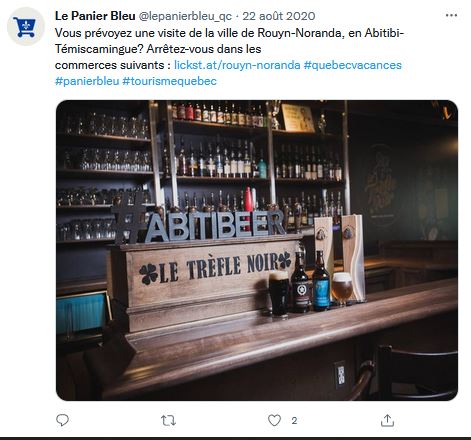Viewport: 471px width, 440px height.
Task: Click the @lepanierbleu_qc handle
Action: click(185, 16)
